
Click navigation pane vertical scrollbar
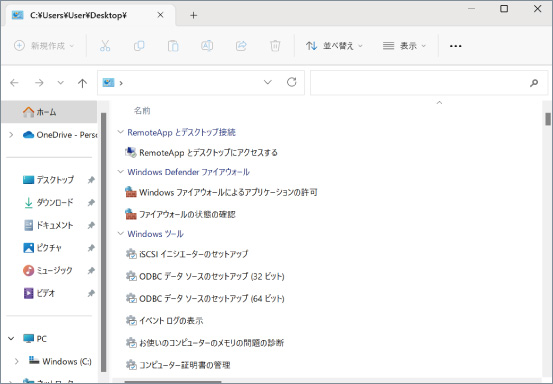[x=103, y=242]
